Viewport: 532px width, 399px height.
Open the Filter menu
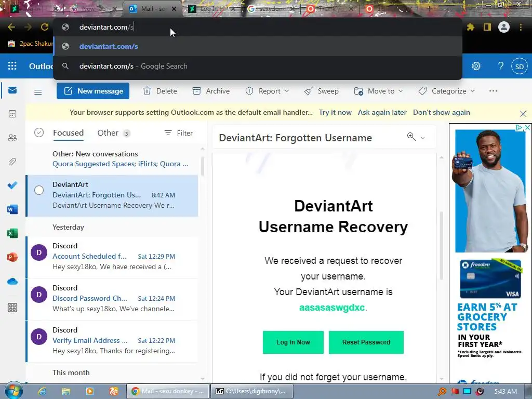[x=179, y=133]
